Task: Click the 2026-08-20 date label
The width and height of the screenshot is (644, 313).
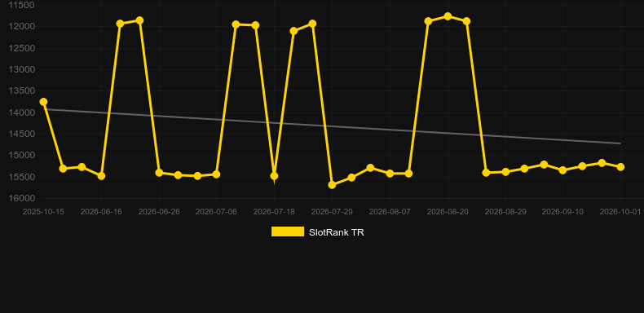Action: tap(448, 212)
